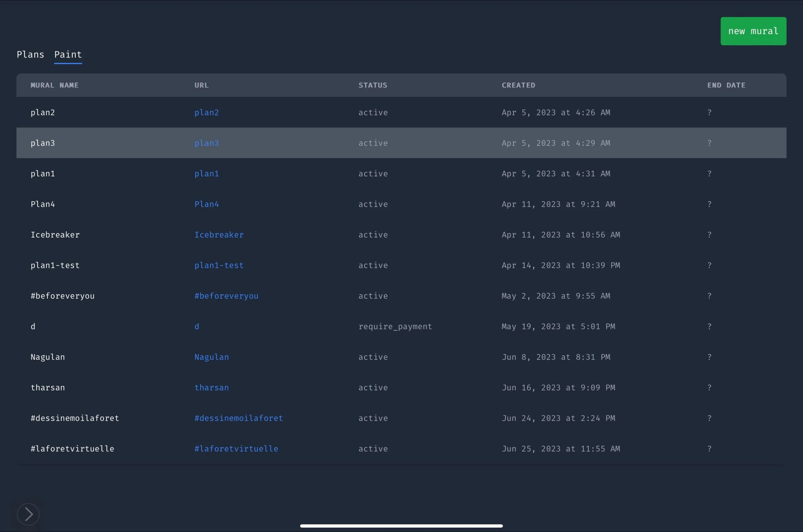Select the Paint tab
Viewport: 803px width, 532px height.
[x=68, y=55]
